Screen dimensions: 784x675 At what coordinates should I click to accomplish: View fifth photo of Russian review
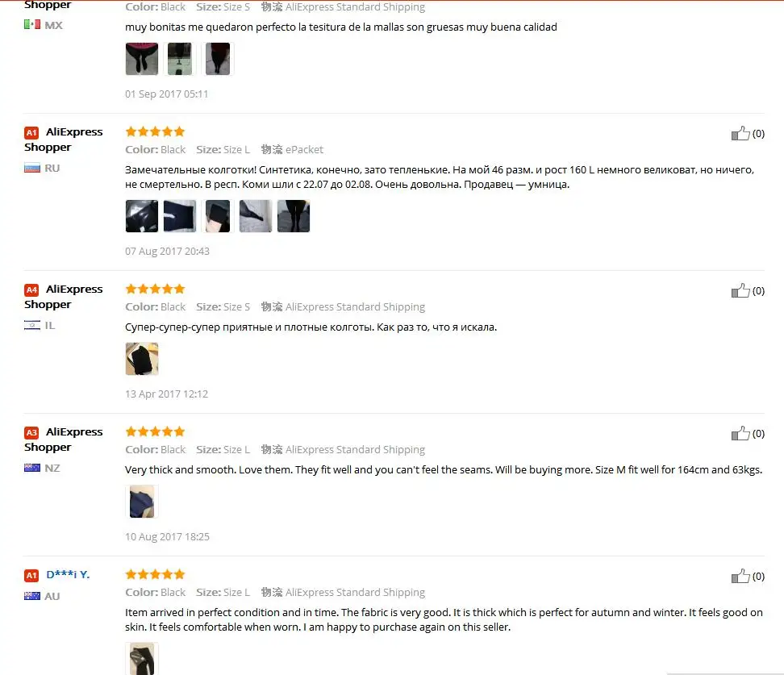point(294,216)
